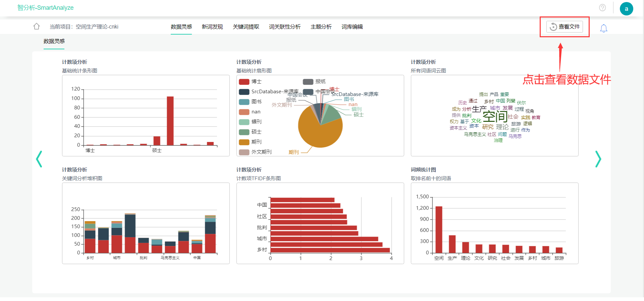Open the 主题分析 menu item

pyautogui.click(x=321, y=27)
